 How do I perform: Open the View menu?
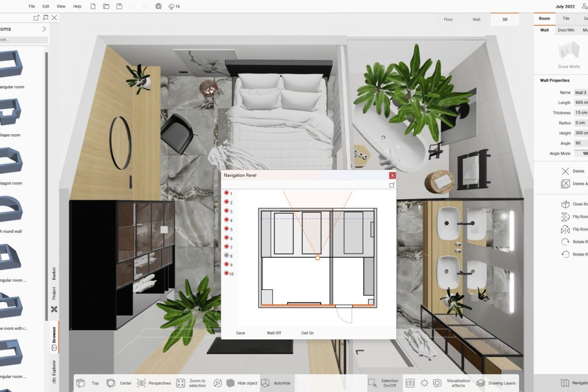click(61, 6)
